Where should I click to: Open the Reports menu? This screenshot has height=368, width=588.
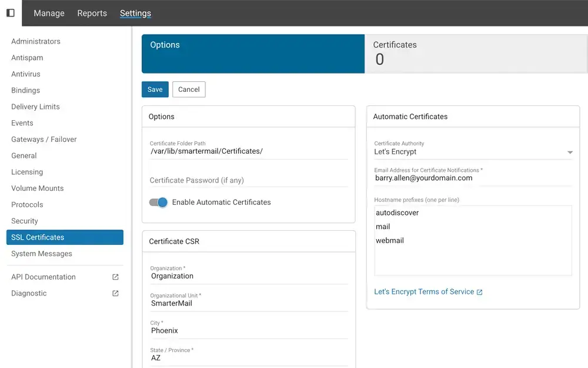tap(92, 13)
